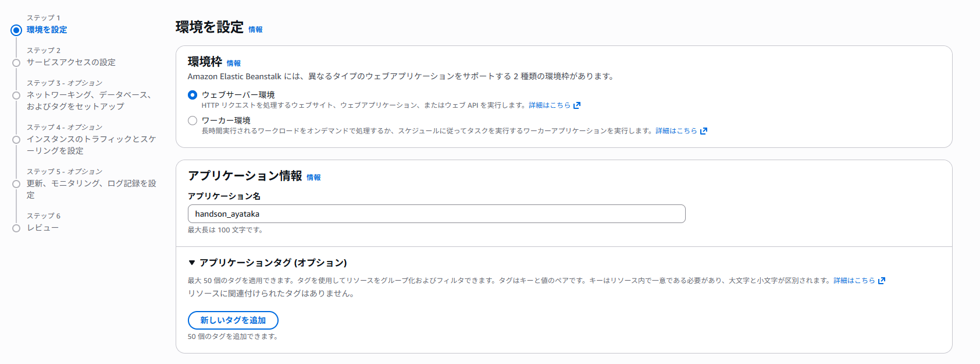Click the アプリケーション情報 heading text
The image size is (980, 364).
pyautogui.click(x=245, y=176)
